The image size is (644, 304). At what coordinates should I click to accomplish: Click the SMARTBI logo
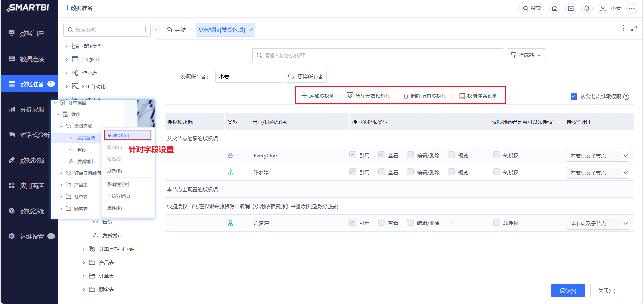pyautogui.click(x=28, y=8)
